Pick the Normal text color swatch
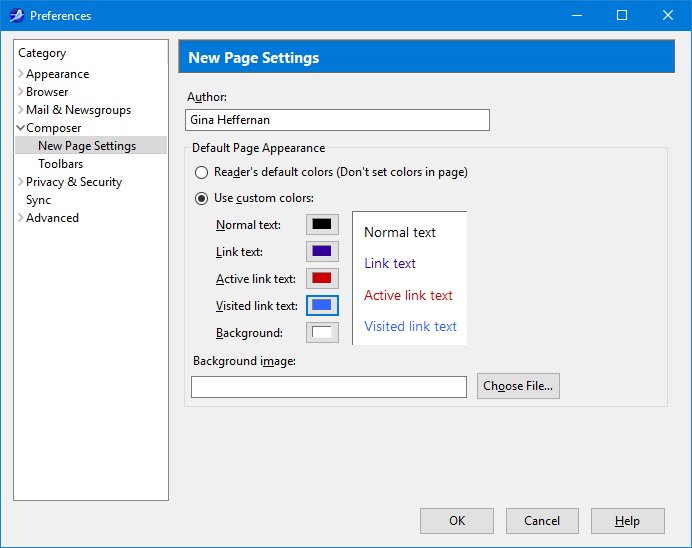 [x=322, y=225]
